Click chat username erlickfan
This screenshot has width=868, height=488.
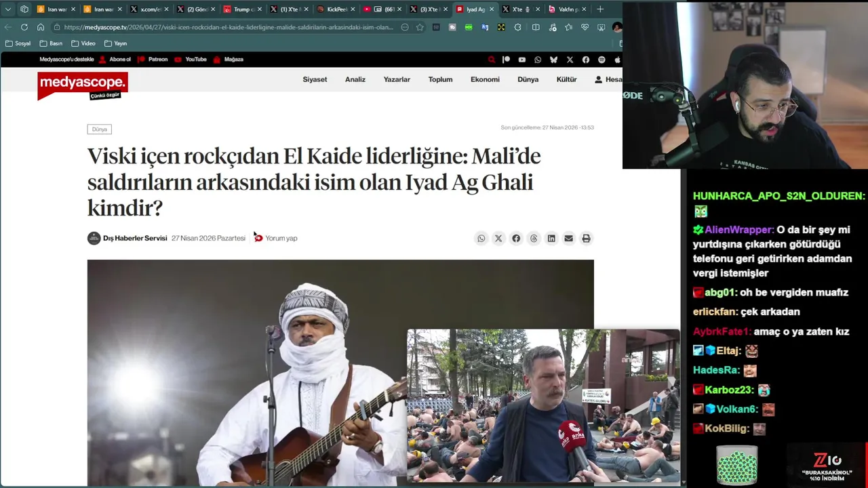point(715,312)
